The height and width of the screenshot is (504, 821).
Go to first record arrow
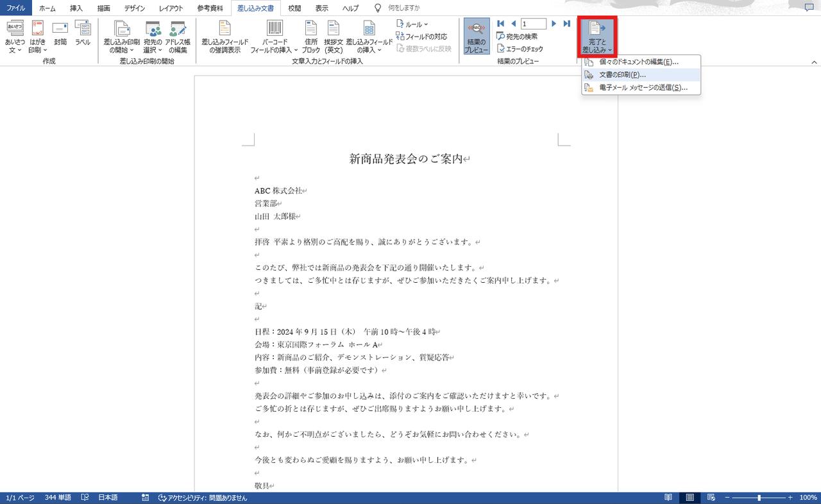[501, 24]
